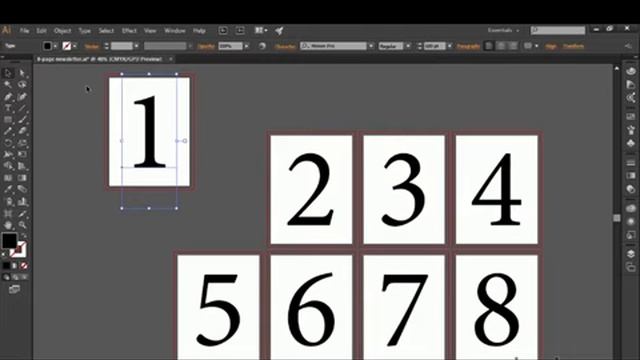Open the Arrange Documents dropdown
640x360 pixels.
(x=261, y=31)
